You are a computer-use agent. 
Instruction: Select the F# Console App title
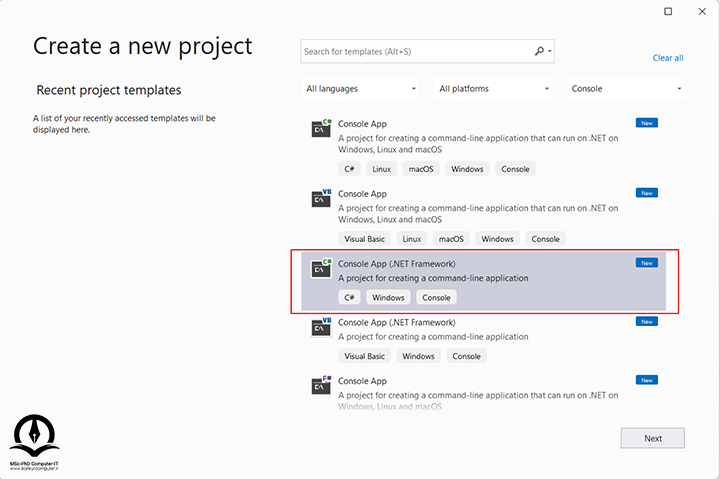coord(362,381)
